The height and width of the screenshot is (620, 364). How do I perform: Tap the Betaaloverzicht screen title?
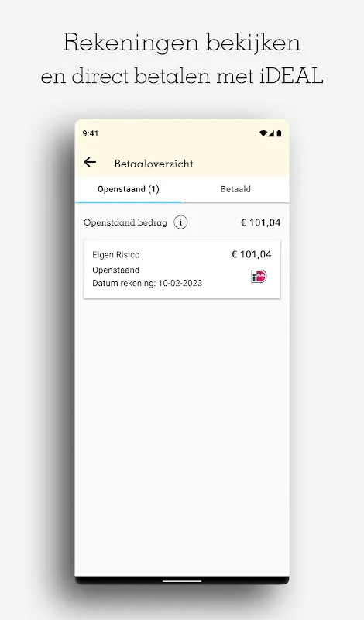153,164
